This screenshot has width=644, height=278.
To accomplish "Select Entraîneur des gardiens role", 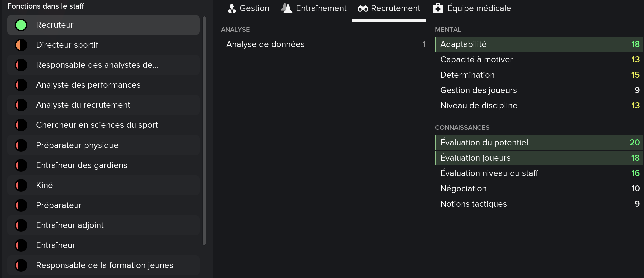I will tap(103, 165).
